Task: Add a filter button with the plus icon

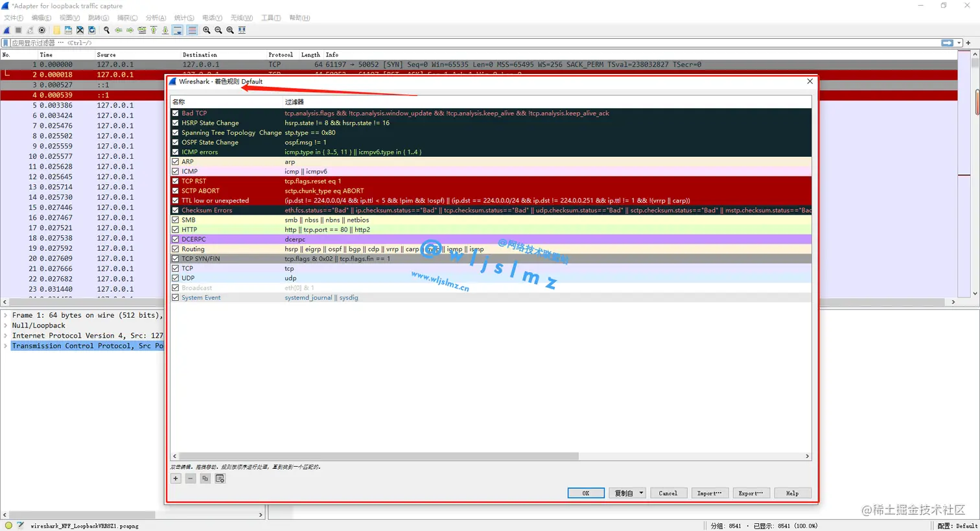Action: [x=968, y=43]
